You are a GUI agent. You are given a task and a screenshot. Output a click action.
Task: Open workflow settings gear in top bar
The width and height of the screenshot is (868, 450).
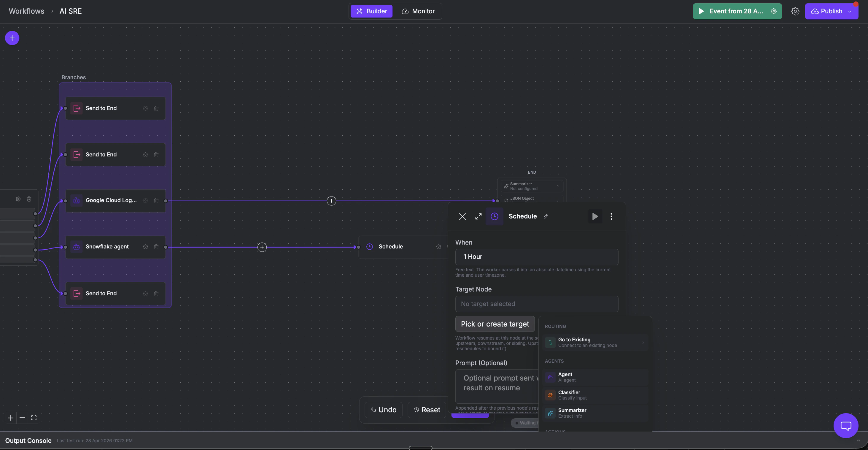click(795, 11)
